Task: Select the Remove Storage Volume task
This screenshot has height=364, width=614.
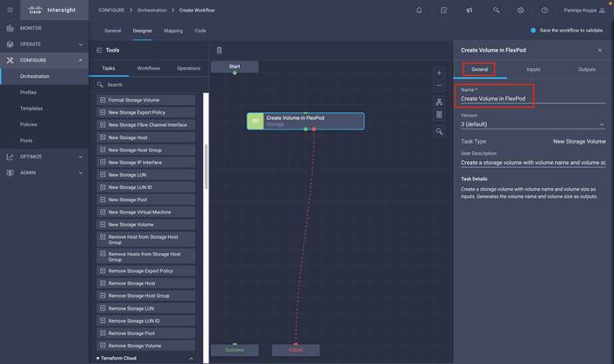Action: (146, 346)
